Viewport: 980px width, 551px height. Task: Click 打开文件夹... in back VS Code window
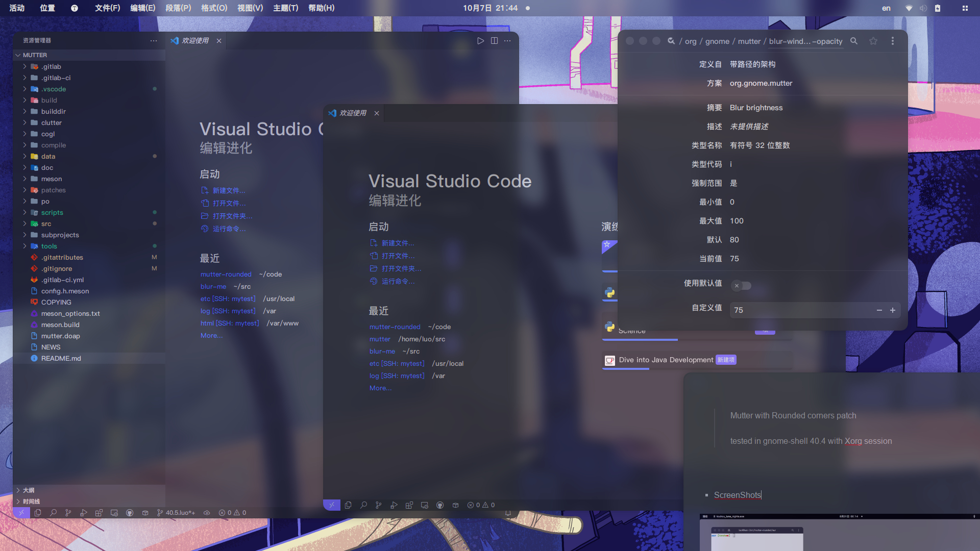click(227, 216)
